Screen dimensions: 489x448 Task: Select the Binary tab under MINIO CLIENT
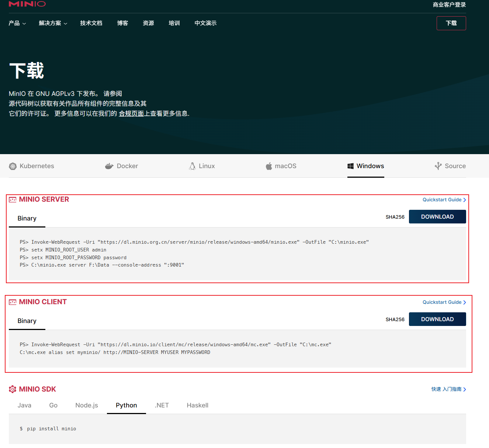coord(27,321)
